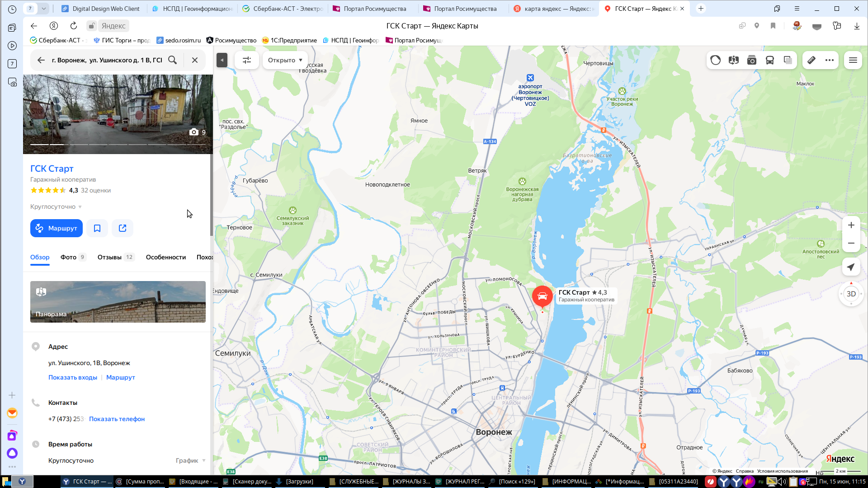Viewport: 868px width, 488px height.
Task: Open 'sedo.rosim.ru' bookmark
Action: (x=179, y=40)
